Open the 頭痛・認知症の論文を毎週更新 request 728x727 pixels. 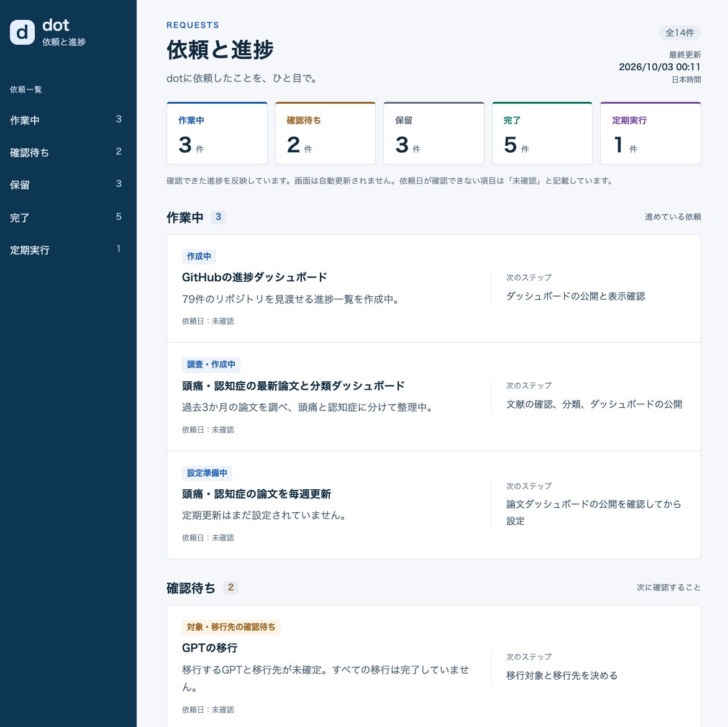pyautogui.click(x=257, y=494)
